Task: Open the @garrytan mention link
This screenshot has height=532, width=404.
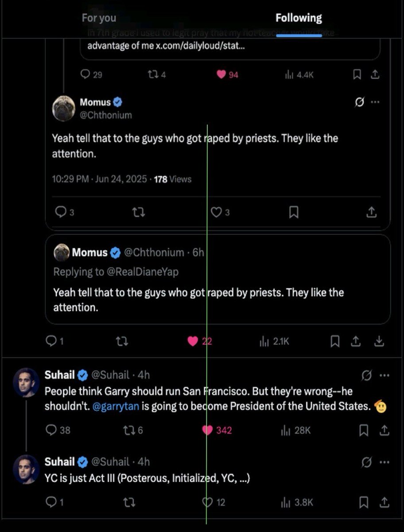Action: pyautogui.click(x=116, y=406)
